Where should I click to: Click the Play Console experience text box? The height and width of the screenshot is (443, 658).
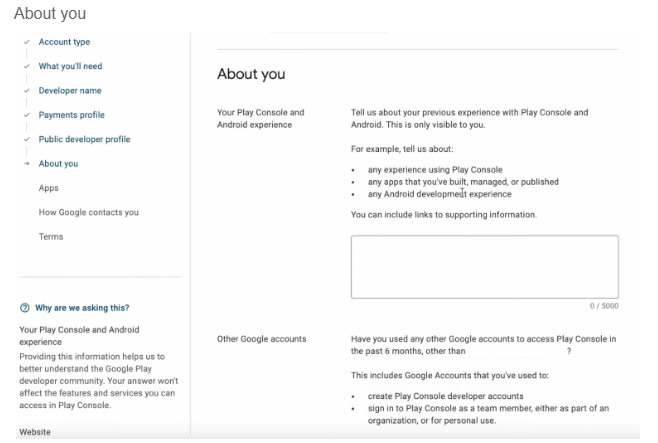484,267
